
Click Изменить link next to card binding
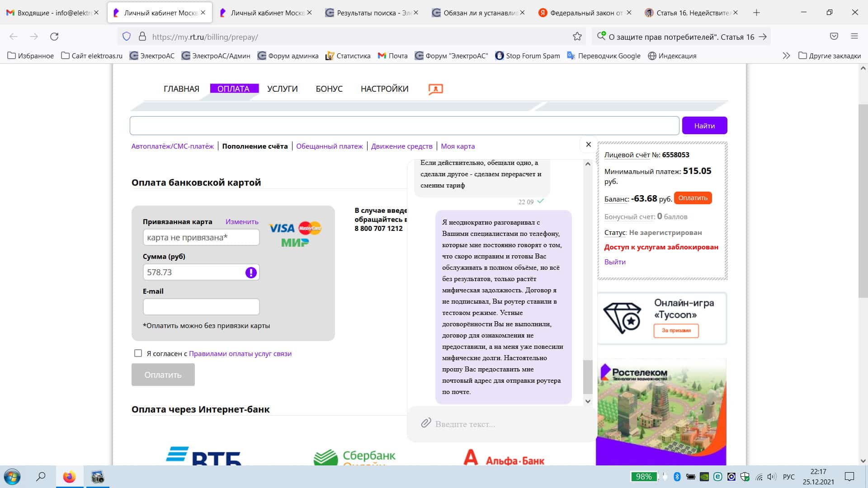click(x=241, y=221)
